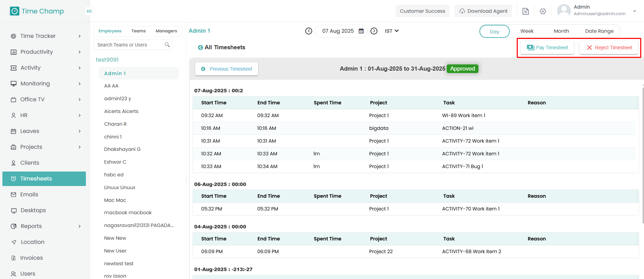
Task: Click HR sidebar icon
Action: [13, 115]
